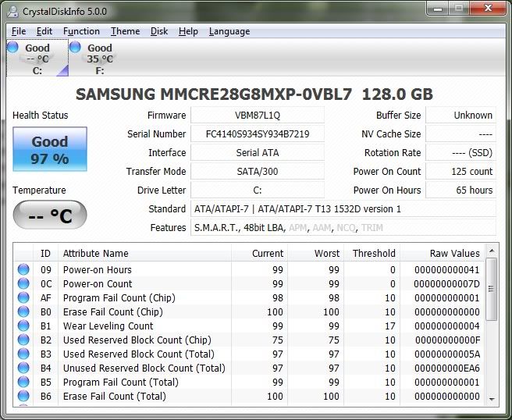
Task: Open the File menu
Action: tap(19, 31)
